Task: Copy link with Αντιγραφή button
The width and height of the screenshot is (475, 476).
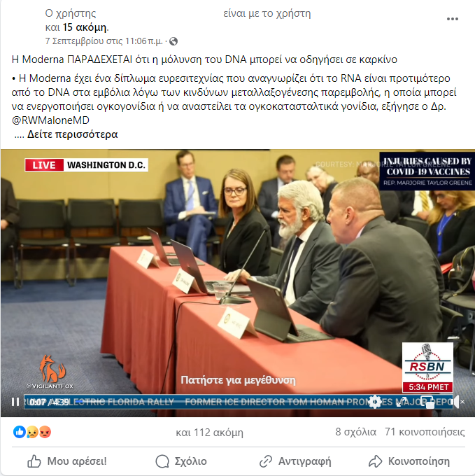Action: point(295,461)
